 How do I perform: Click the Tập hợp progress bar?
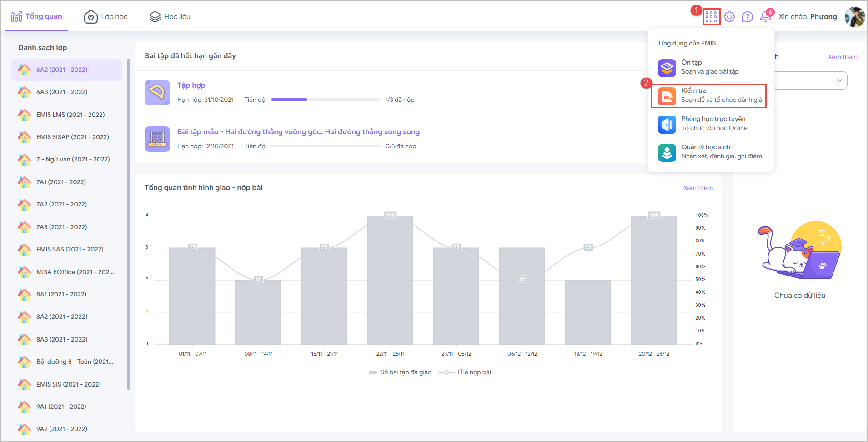[x=325, y=100]
